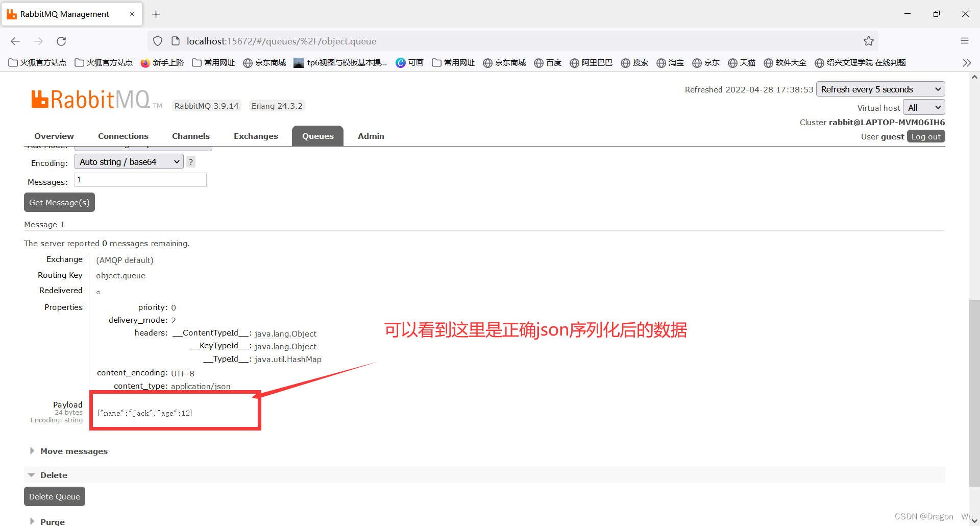The height and width of the screenshot is (526, 980).
Task: Reload the page with the refresh icon
Action: tap(61, 41)
